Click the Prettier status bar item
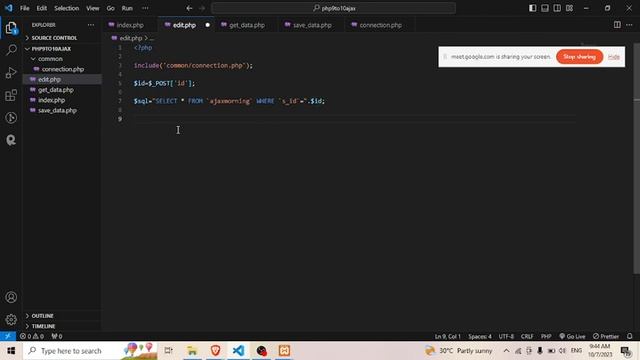This screenshot has height=360, width=640. pyautogui.click(x=606, y=336)
